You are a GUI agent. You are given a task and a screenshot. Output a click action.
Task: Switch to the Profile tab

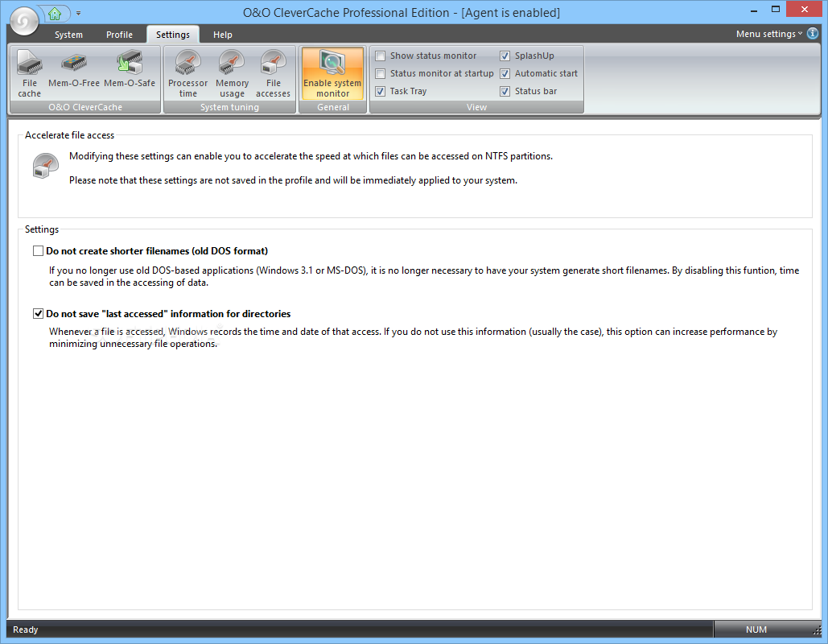point(119,35)
